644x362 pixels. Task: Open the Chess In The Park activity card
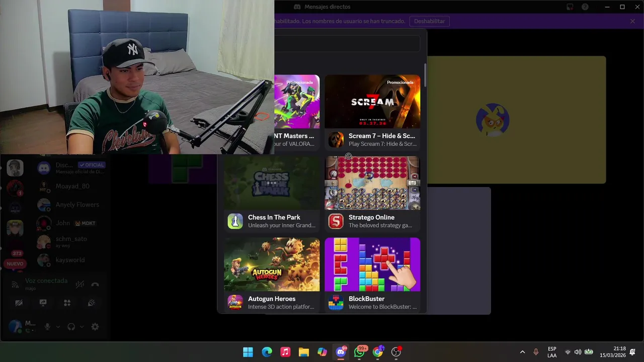272,194
